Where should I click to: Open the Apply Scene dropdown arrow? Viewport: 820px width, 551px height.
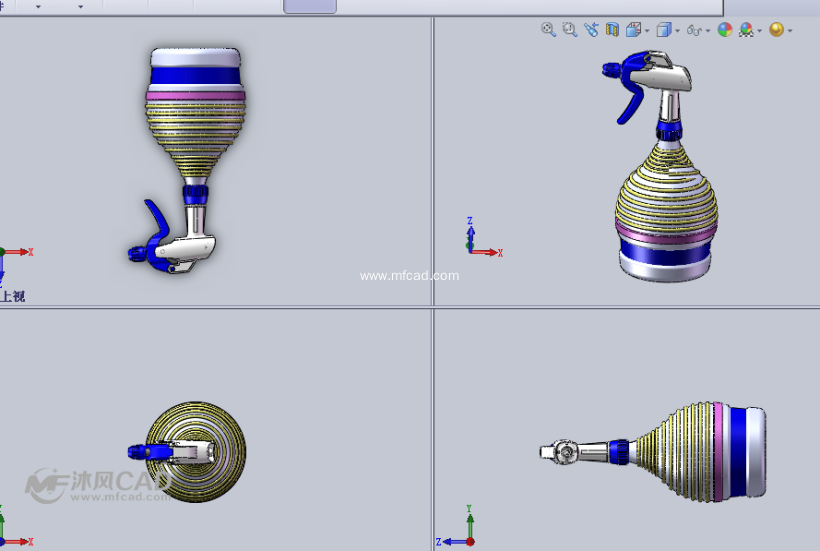[760, 31]
